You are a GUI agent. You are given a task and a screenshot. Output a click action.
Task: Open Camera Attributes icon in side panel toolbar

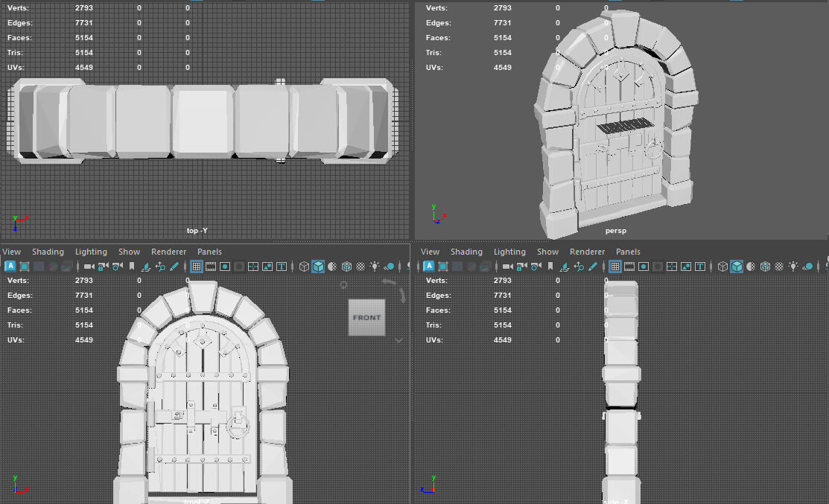536,267
